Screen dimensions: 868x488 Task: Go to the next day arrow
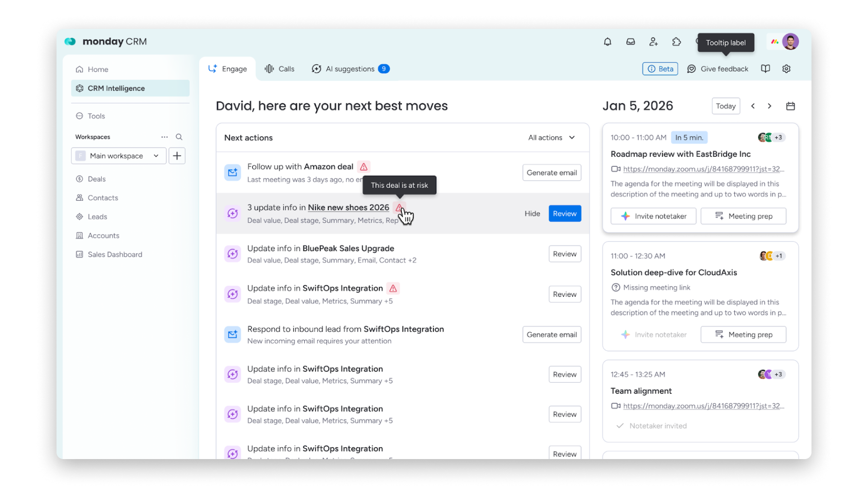coord(769,106)
